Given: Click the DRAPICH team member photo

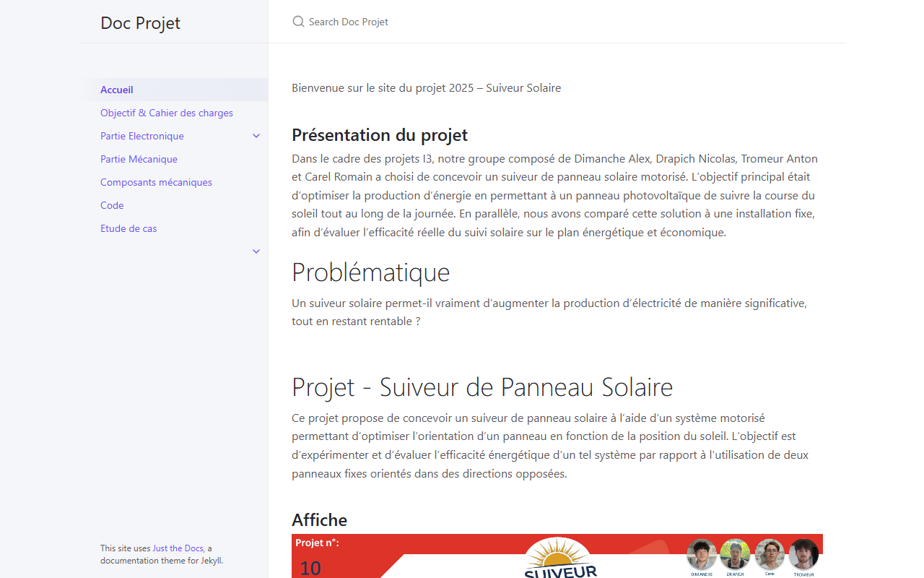Looking at the screenshot, I should [735, 554].
